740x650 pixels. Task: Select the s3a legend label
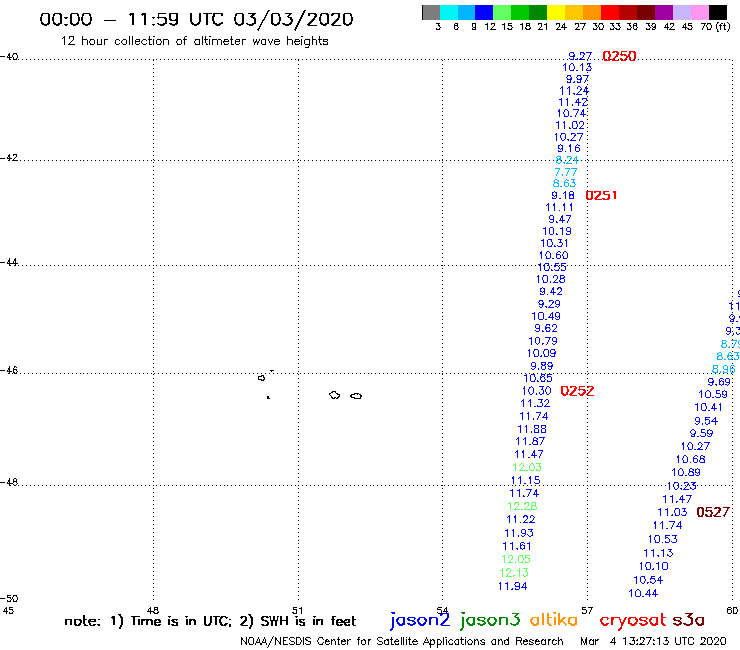pos(688,620)
